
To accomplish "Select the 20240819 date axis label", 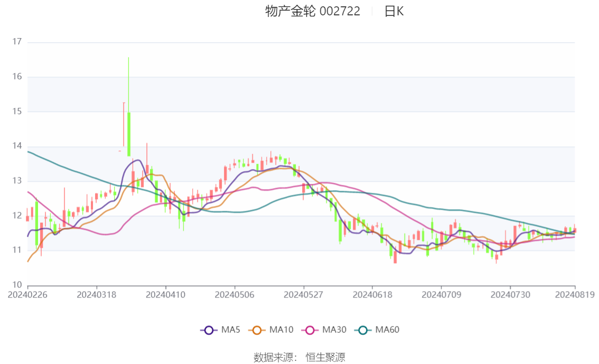I will click(x=575, y=295).
